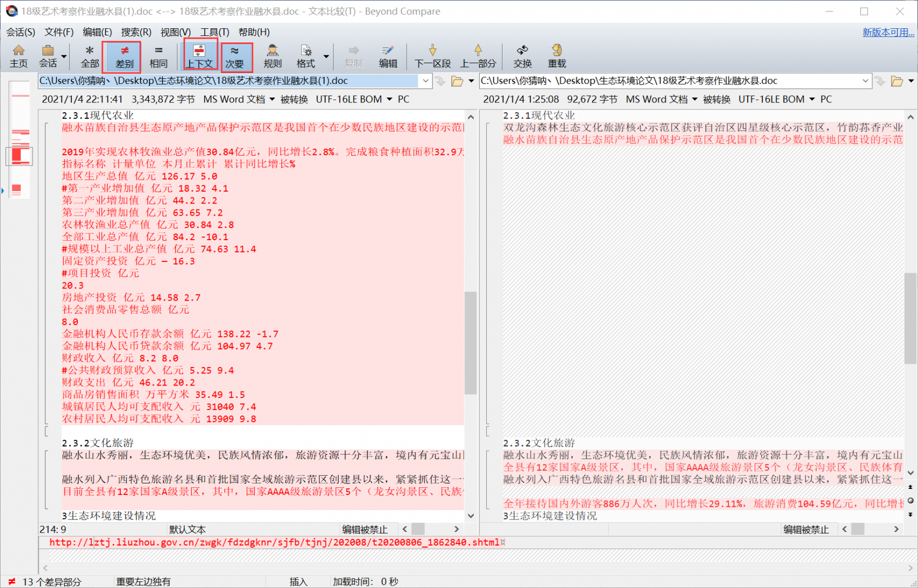Click the right pane vertical scrollbar thumb
The image size is (918, 588).
point(910,318)
